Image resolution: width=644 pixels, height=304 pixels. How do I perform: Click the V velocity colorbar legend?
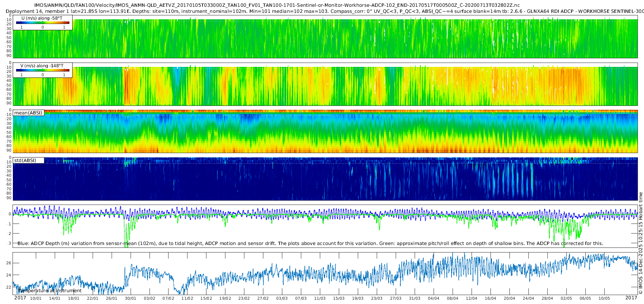pyautogui.click(x=43, y=70)
